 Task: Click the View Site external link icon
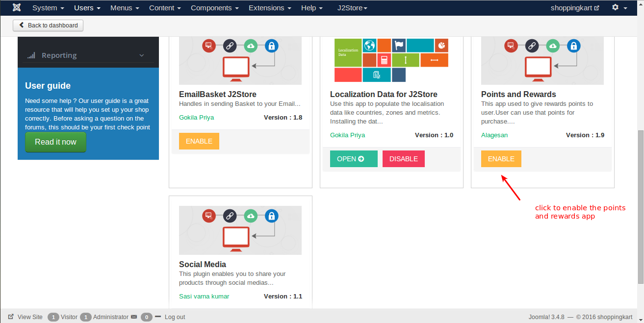(11, 317)
